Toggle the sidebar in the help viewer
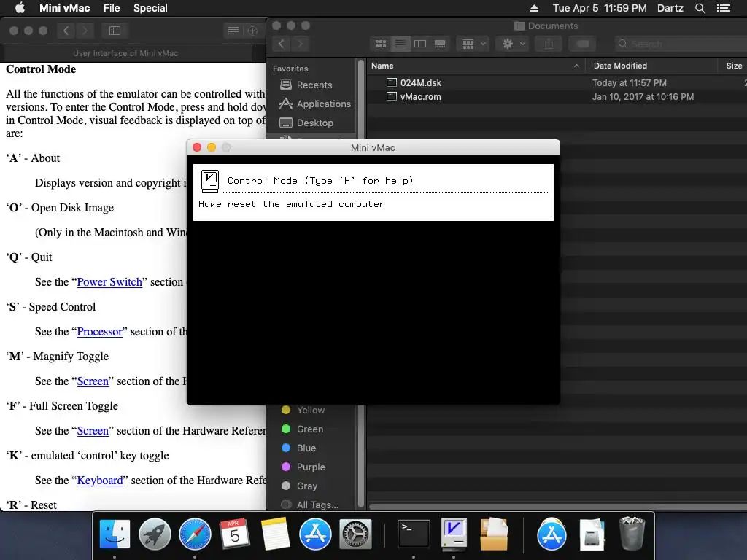747x560 pixels. 115,31
